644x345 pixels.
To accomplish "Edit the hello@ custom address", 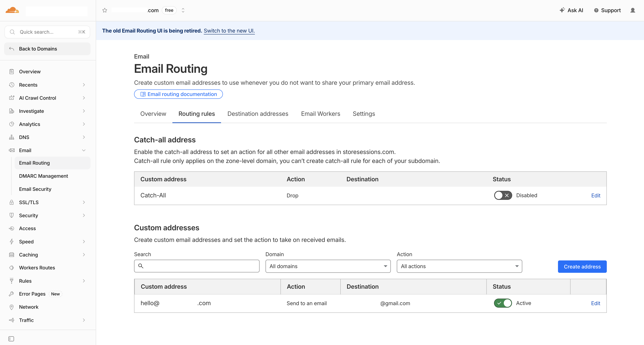I will [596, 303].
